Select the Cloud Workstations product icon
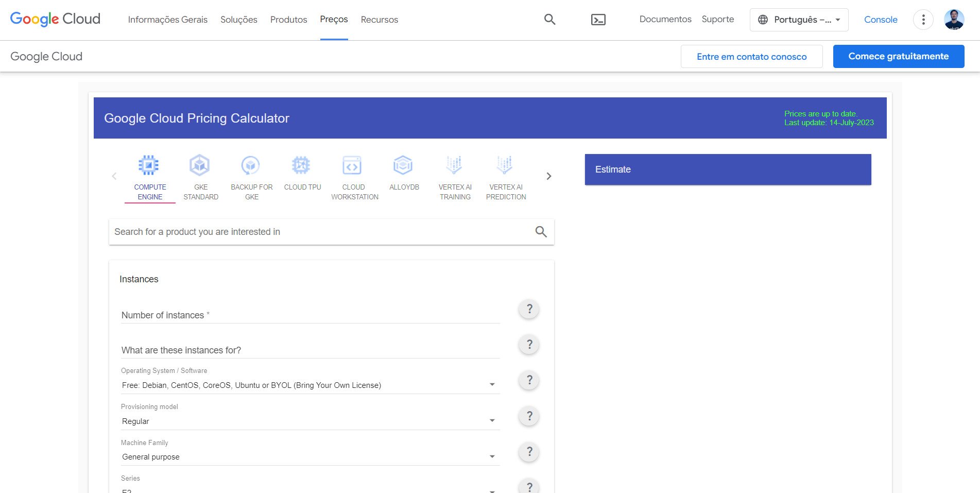 pos(352,165)
